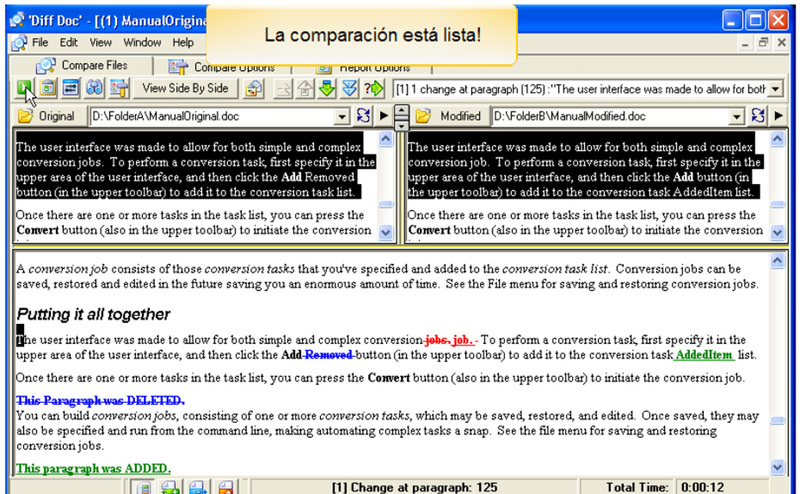
Task: Click the refresh icon next to ManualModified.doc path
Action: pos(758,116)
